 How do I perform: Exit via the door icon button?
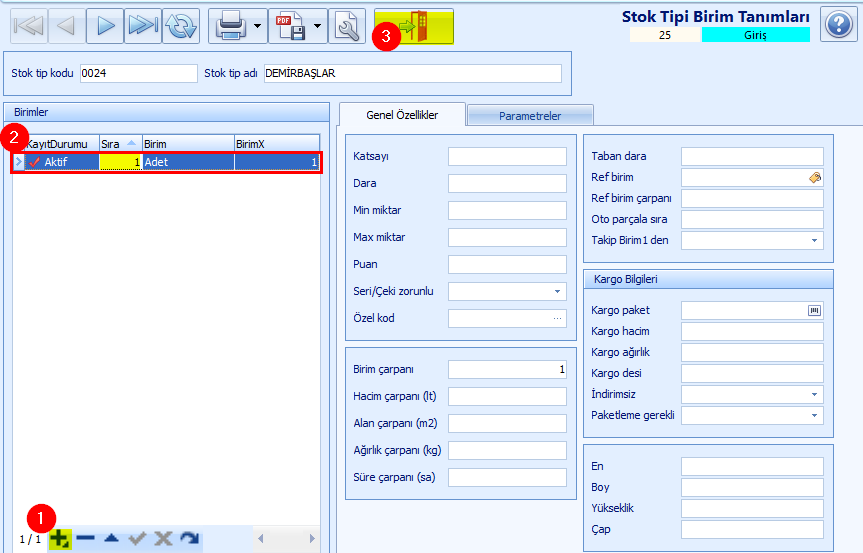413,27
